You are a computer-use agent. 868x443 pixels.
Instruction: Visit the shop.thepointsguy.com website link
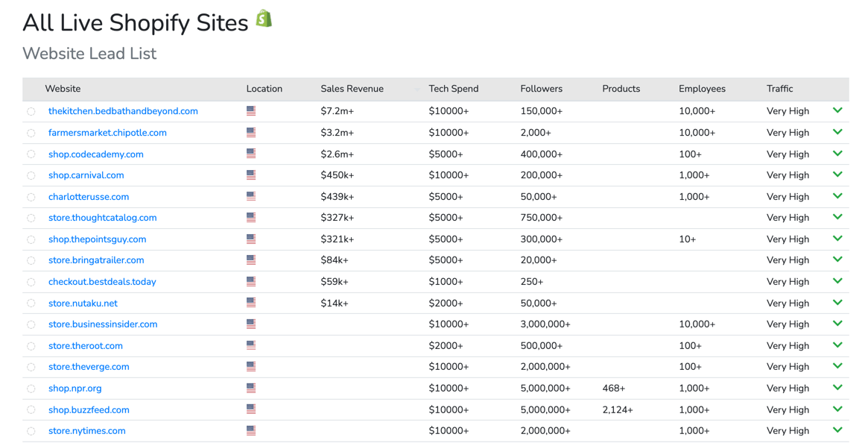point(97,239)
